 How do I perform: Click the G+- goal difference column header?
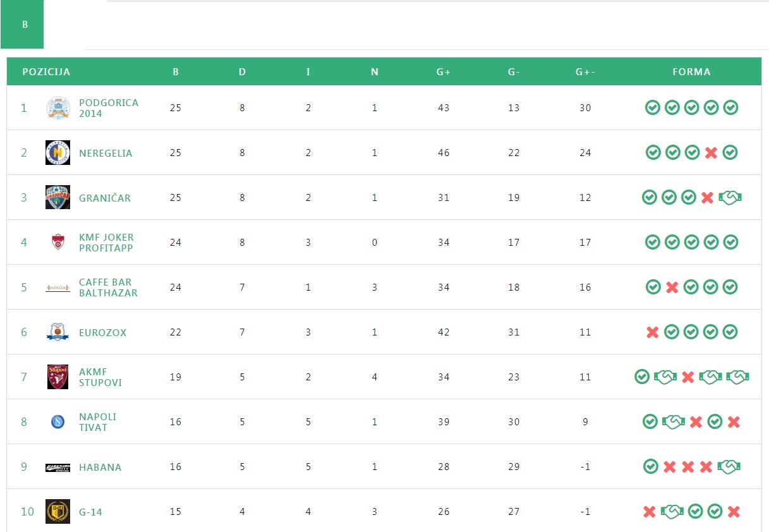[585, 72]
